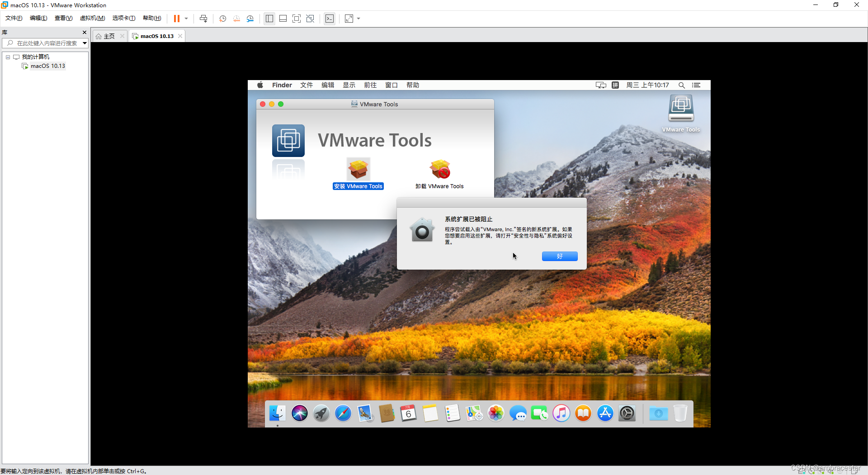The width and height of the screenshot is (868, 475).
Task: Open the Photos app in the Dock
Action: pyautogui.click(x=496, y=413)
